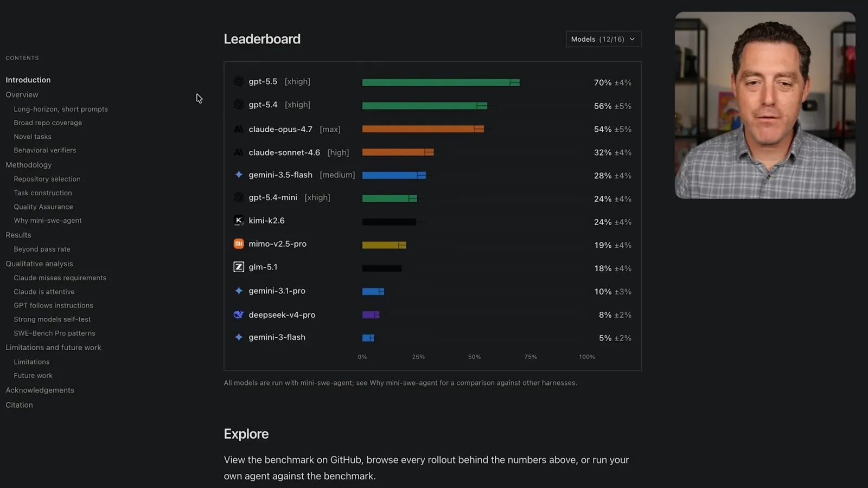This screenshot has width=868, height=488.
Task: Click the gpt-5.5 model name
Action: coord(263,81)
